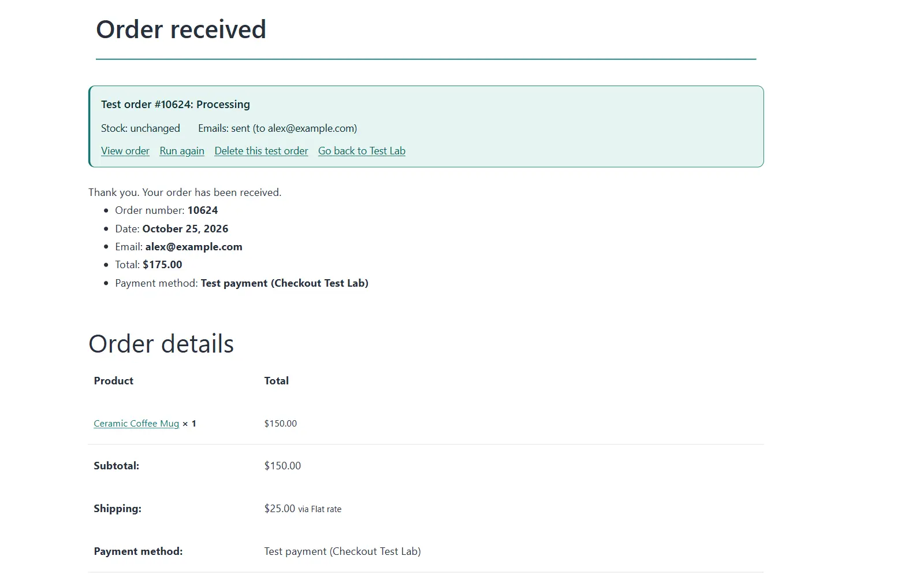This screenshot has height=578, width=924.
Task: Click Thank you. Your order has been received.
Action: point(185,192)
